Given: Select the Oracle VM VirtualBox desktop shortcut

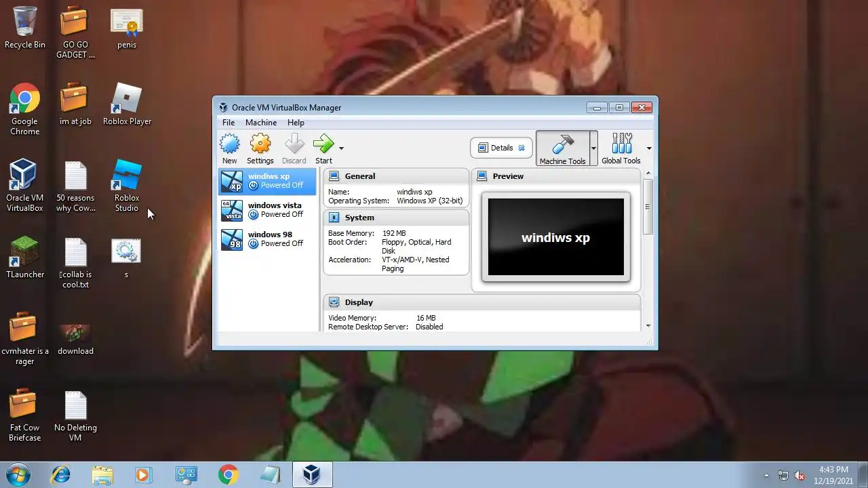Looking at the screenshot, I should (25, 186).
